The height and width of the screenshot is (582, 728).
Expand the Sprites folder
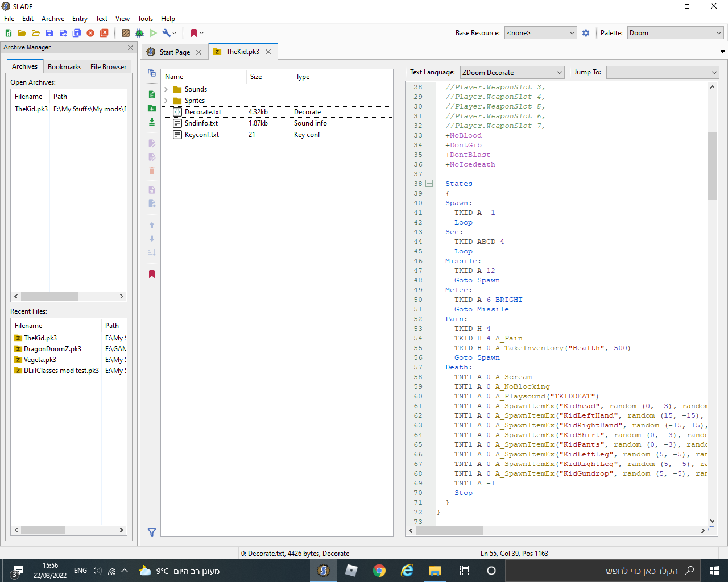point(166,101)
